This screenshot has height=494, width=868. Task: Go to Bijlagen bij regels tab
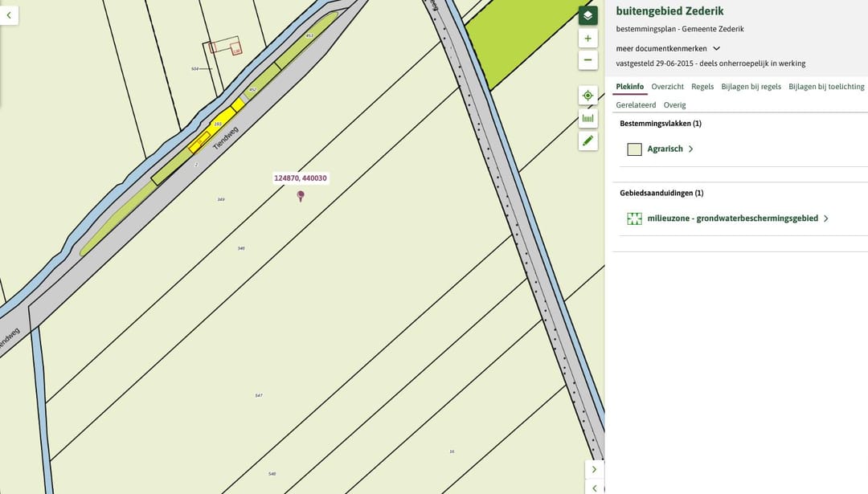click(x=751, y=87)
